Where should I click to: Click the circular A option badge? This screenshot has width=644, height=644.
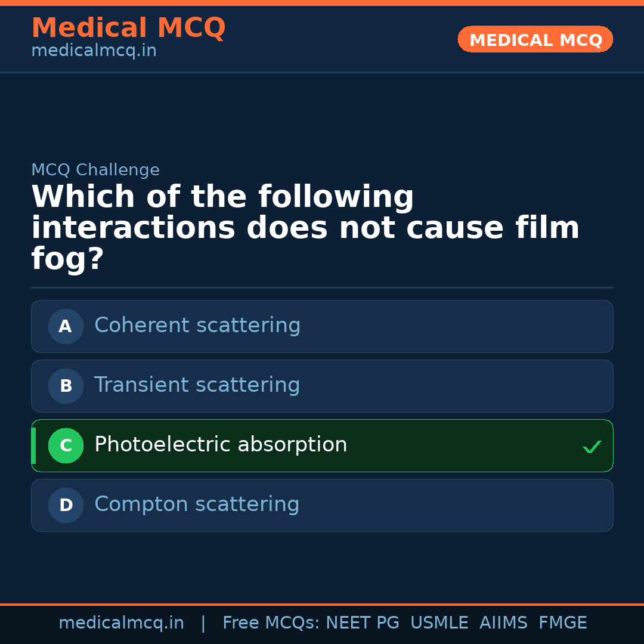click(x=66, y=326)
